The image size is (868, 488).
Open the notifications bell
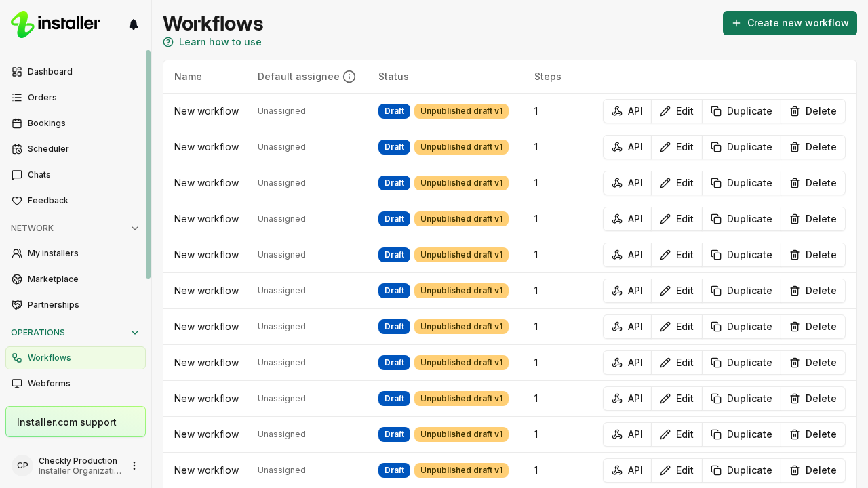pos(134,24)
